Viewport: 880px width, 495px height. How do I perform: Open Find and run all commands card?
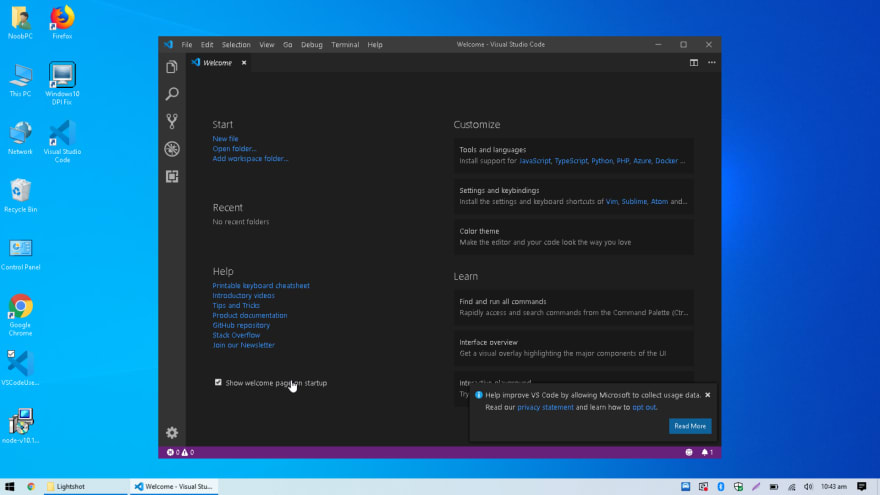click(x=574, y=307)
